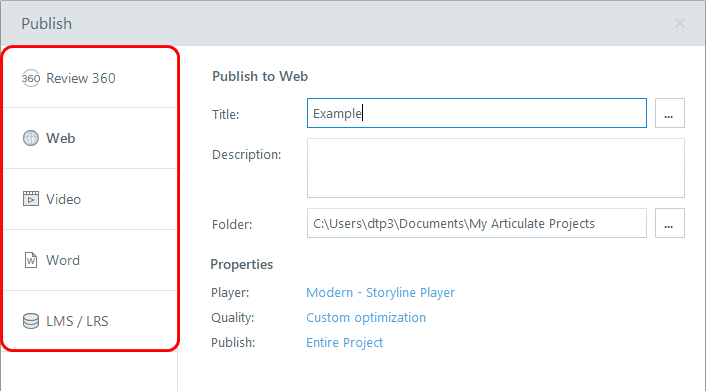Select the LMS / LRS publish option
The width and height of the screenshot is (706, 391).
(90, 320)
